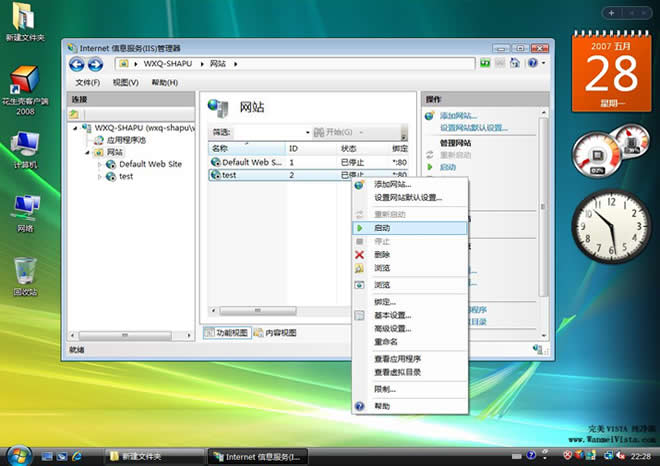Click 启动 (Start) in the context menu
The image size is (660, 466).
[382, 228]
